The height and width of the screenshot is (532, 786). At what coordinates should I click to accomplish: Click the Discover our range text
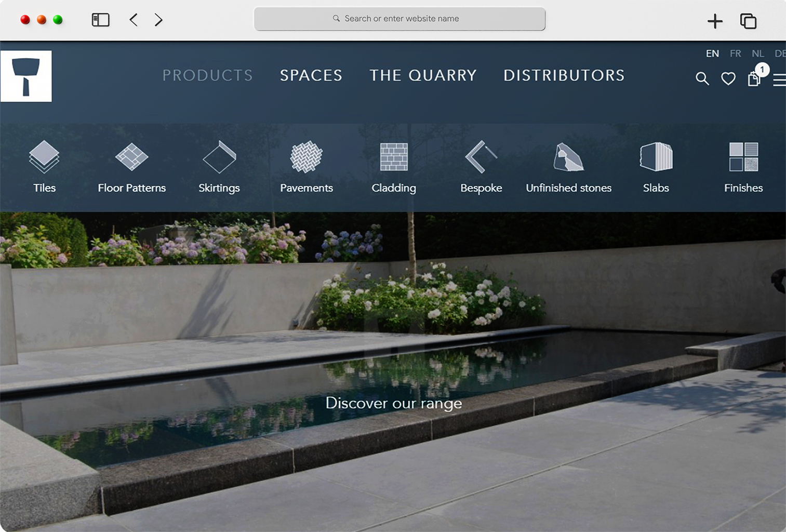point(394,403)
